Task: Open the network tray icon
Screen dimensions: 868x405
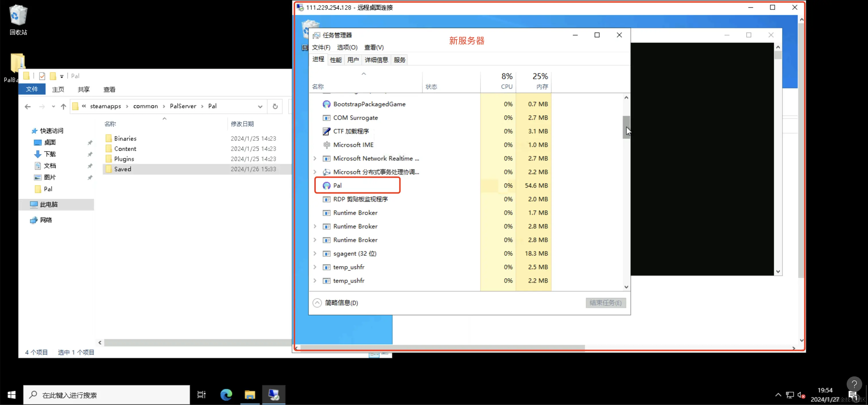Action: pos(790,395)
